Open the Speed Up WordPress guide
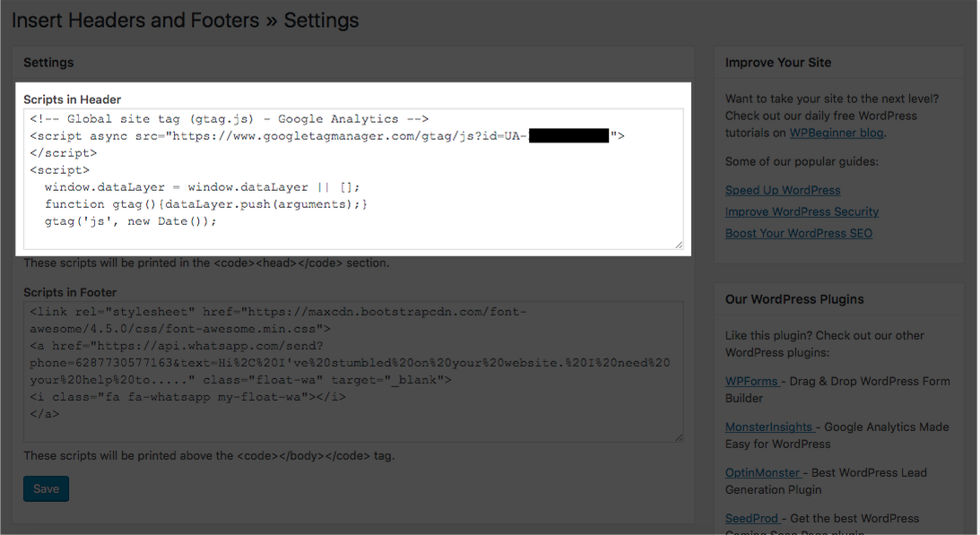Viewport: 980px width, 535px height. (x=783, y=190)
